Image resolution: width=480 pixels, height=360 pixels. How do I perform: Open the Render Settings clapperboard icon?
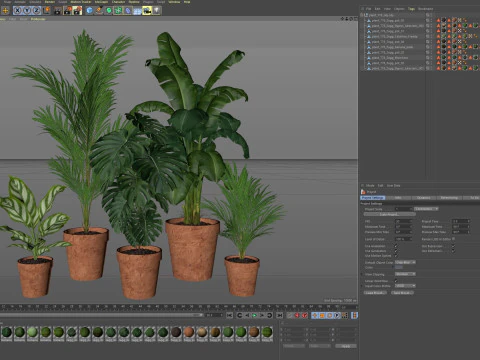pyautogui.click(x=77, y=11)
